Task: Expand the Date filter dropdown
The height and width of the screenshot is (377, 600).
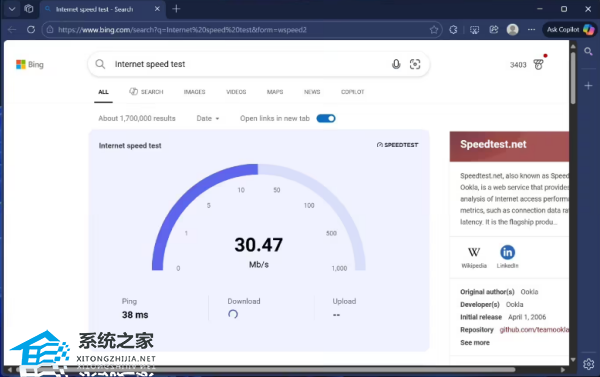Action: coord(208,118)
